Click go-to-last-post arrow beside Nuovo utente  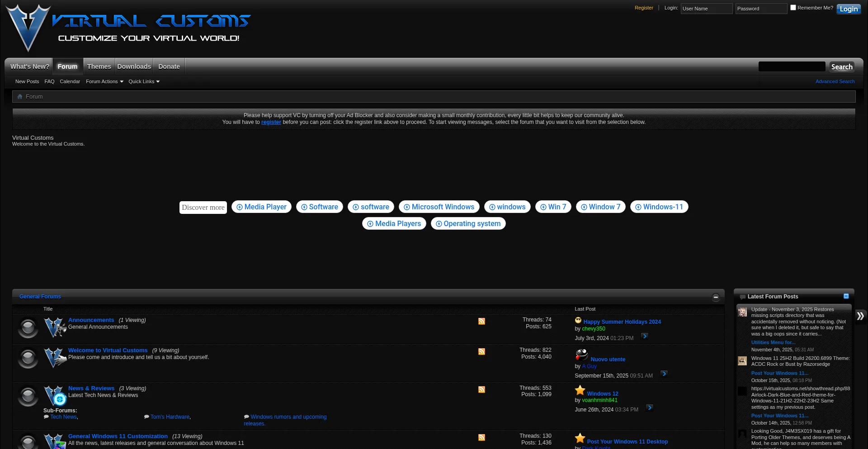point(664,374)
